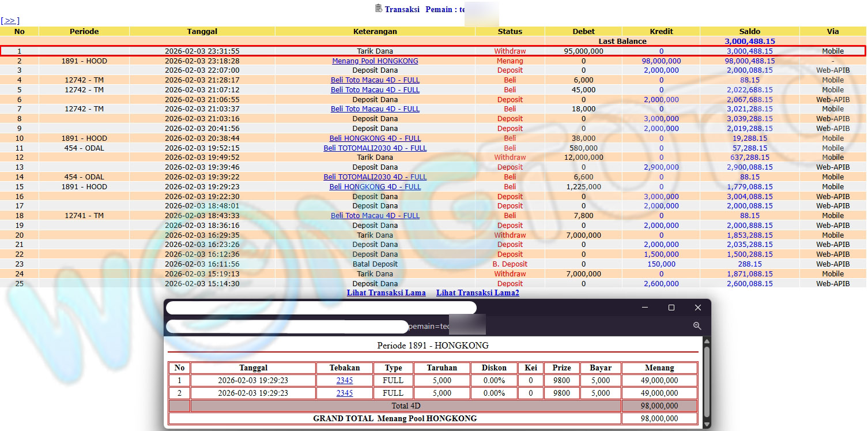The image size is (868, 431).
Task: Open Beli HONGKONG 4D - FULL link in row 10
Action: (x=375, y=138)
